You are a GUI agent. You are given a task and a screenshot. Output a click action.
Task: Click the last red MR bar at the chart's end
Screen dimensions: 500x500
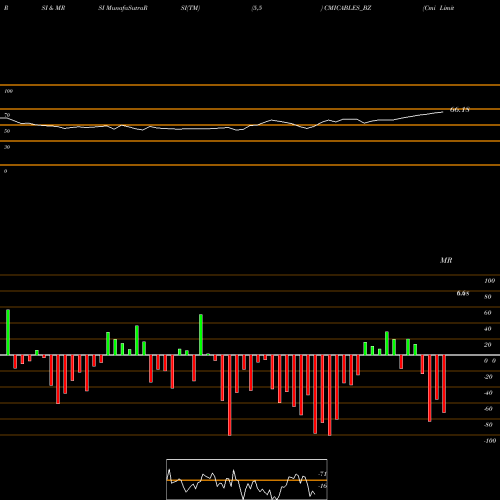click(444, 384)
